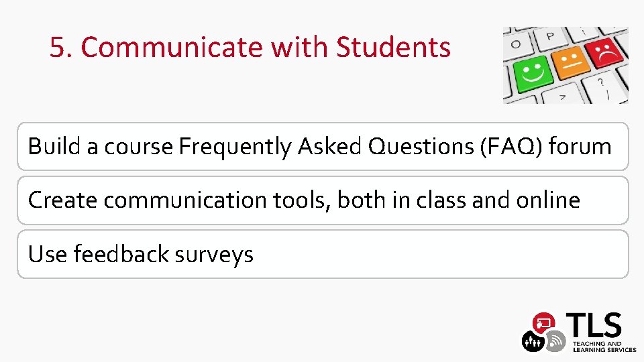This screenshot has height=362, width=644.
Task: Click the gray wireless signal circle icon
Action: click(554, 342)
